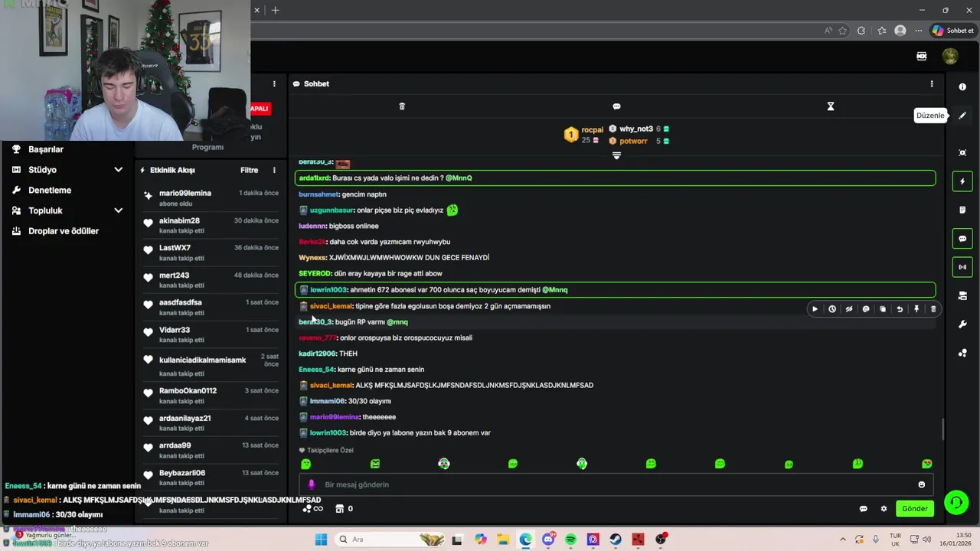This screenshot has width=980, height=551.
Task: Click the Steam taskbar icon
Action: click(616, 540)
